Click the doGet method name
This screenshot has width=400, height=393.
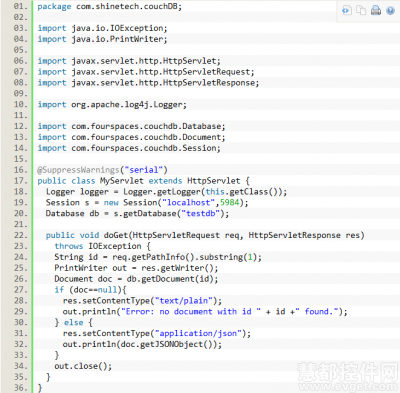[116, 235]
